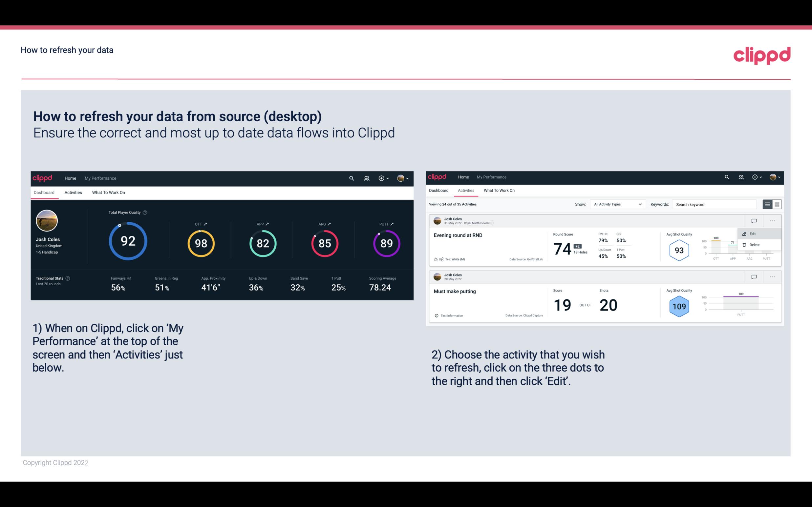
Task: Click the Clippd home icon top left
Action: 42,177
